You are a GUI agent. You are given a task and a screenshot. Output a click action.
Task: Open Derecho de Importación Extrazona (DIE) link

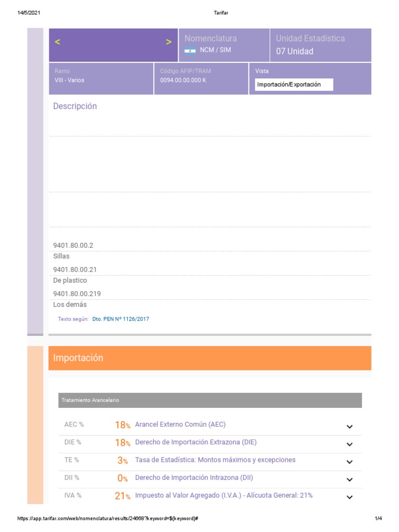(x=195, y=442)
